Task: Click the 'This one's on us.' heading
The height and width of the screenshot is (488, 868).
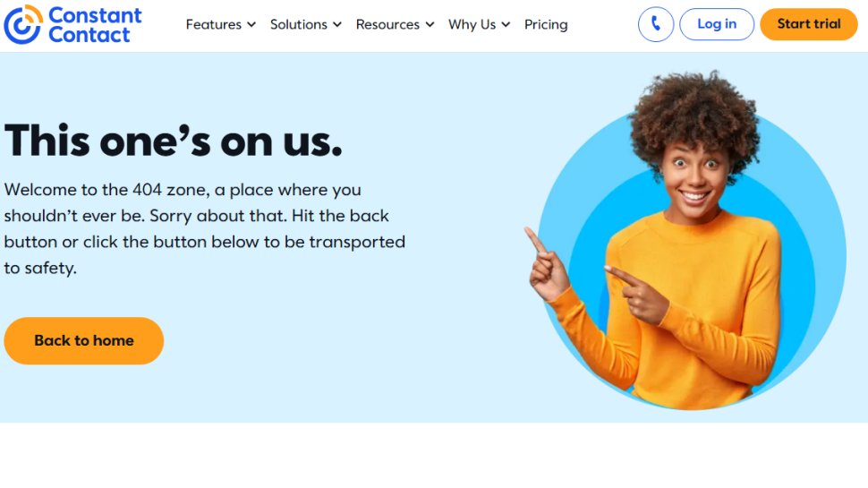Action: click(174, 141)
